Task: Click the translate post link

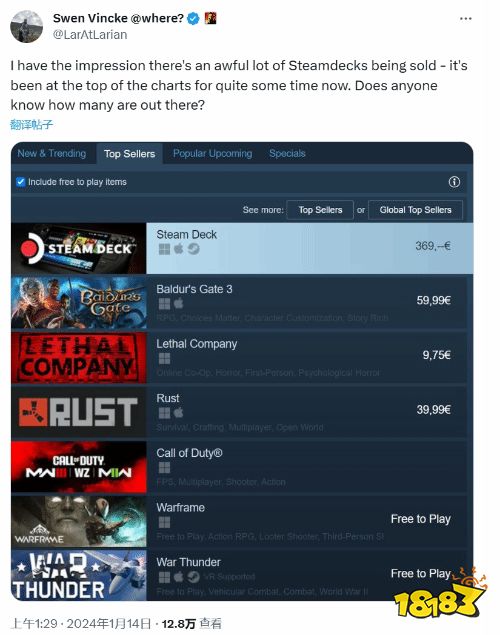Action: coord(32,124)
